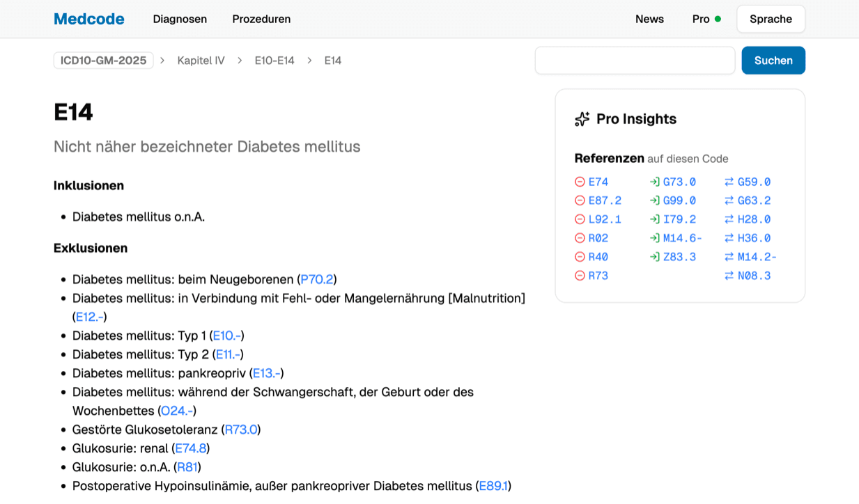Image resolution: width=859 pixels, height=504 pixels.
Task: Open the Diagnosen menu
Action: (x=180, y=19)
